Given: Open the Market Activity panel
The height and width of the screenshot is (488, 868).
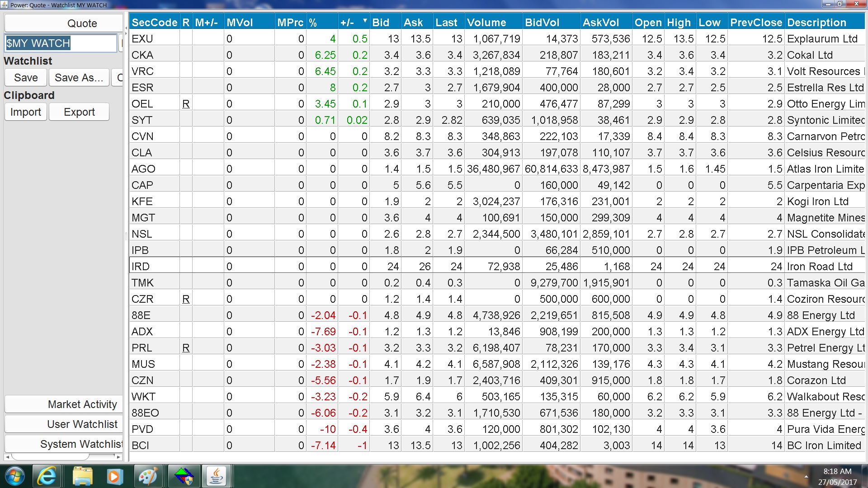Looking at the screenshot, I should (64, 404).
